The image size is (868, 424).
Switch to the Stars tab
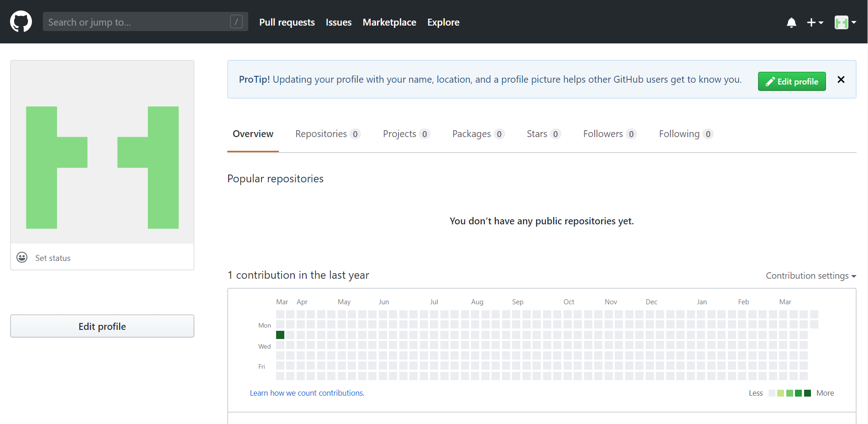click(x=543, y=134)
